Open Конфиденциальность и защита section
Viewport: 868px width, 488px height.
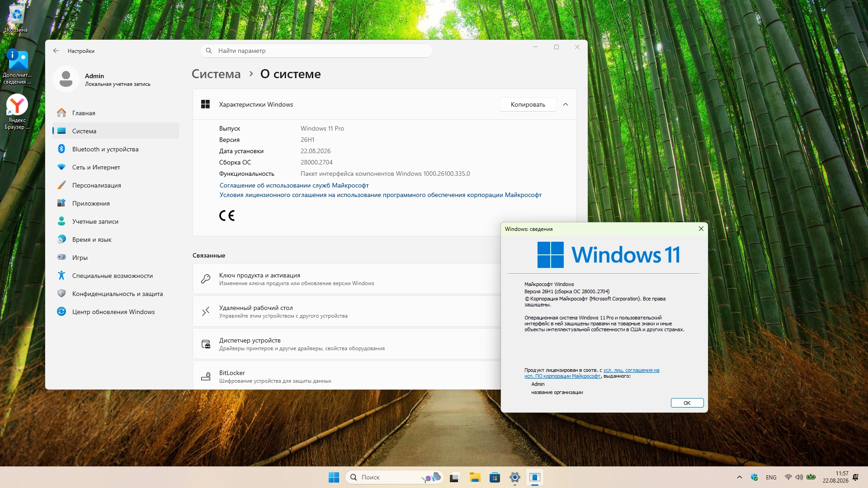tap(116, 294)
